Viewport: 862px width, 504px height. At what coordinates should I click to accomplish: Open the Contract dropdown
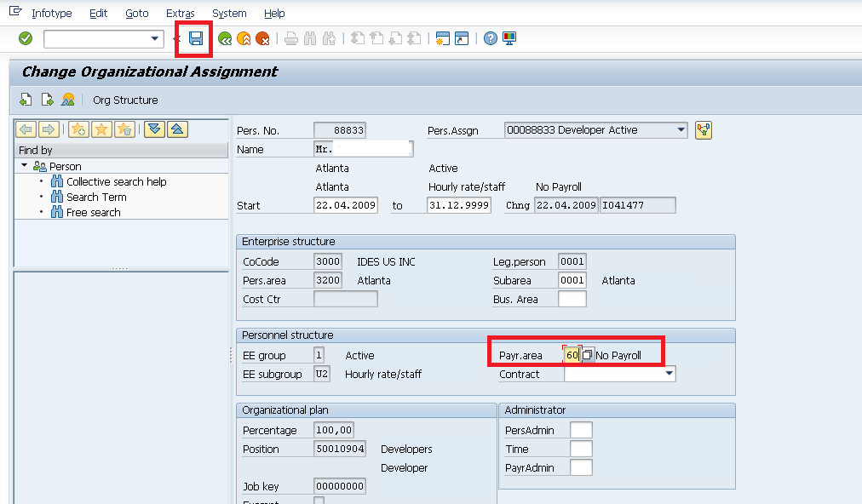(x=669, y=373)
